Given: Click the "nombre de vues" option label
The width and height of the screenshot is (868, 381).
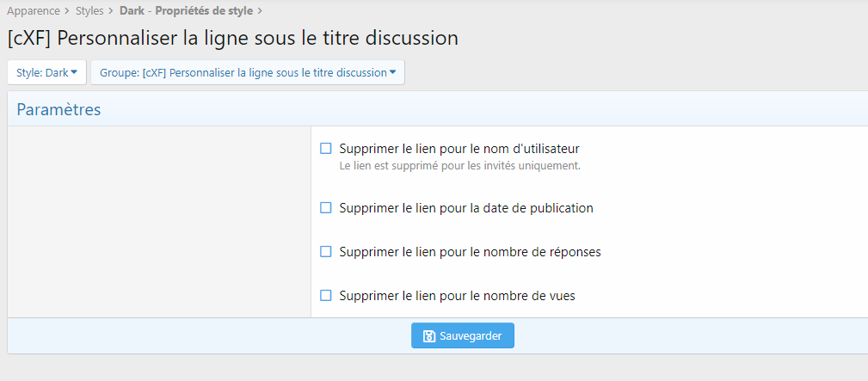Looking at the screenshot, I should click(457, 295).
